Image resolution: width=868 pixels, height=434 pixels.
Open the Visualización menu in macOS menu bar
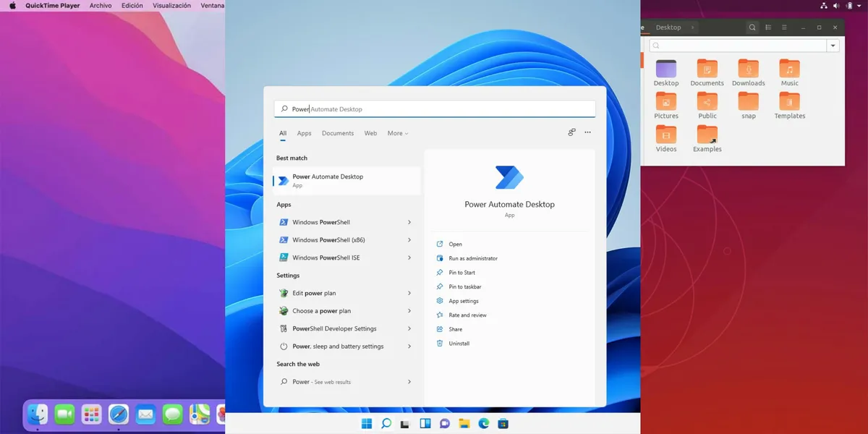tap(172, 6)
